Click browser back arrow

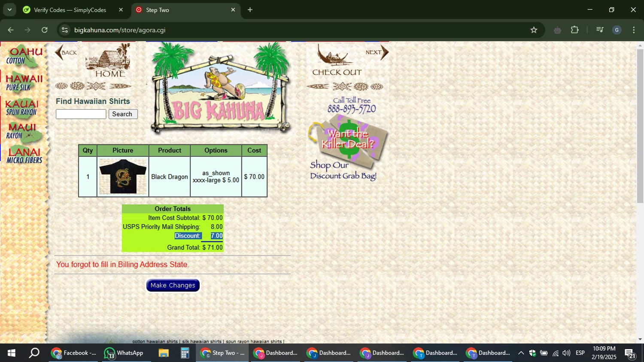click(x=11, y=30)
